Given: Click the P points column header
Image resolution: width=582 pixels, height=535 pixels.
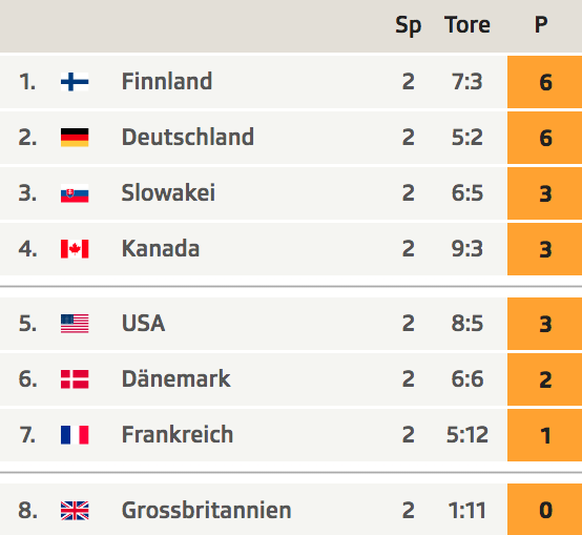Looking at the screenshot, I should point(541,25).
